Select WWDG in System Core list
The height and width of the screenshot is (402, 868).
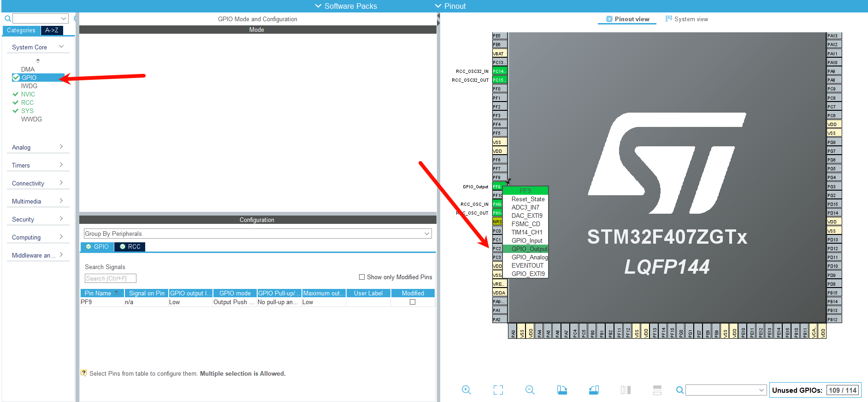[x=31, y=119]
